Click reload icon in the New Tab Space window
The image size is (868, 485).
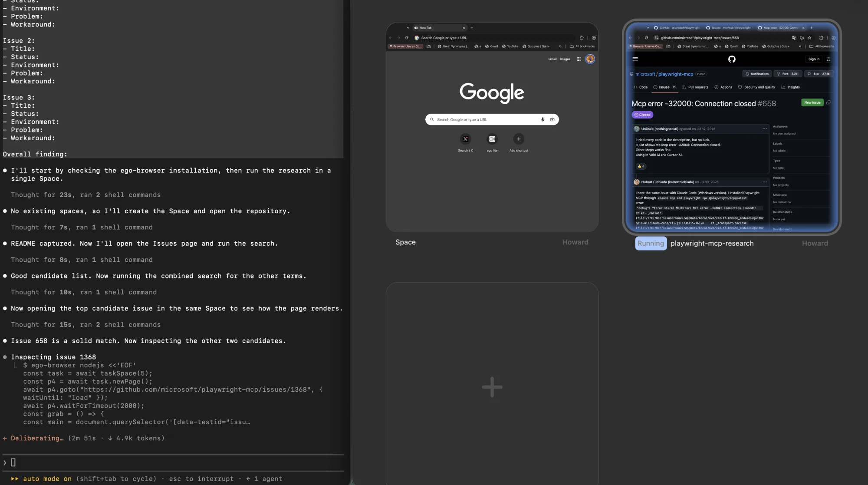[407, 38]
